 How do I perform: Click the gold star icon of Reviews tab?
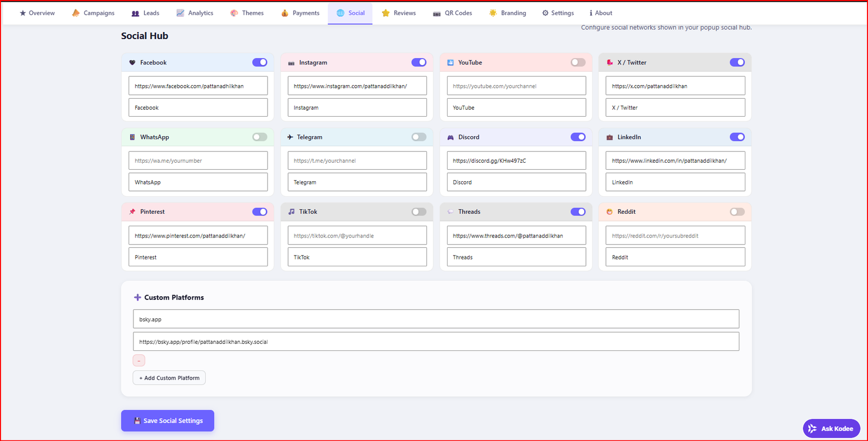tap(386, 13)
